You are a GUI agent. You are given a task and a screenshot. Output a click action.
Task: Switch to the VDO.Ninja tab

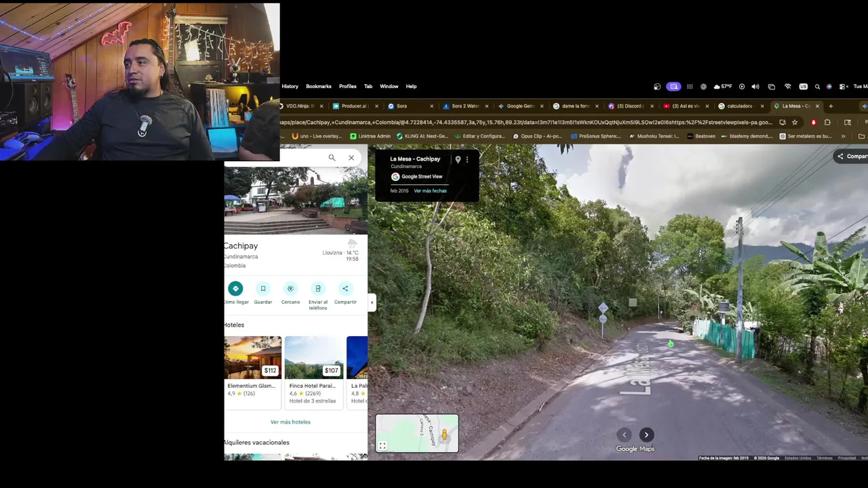click(x=300, y=106)
